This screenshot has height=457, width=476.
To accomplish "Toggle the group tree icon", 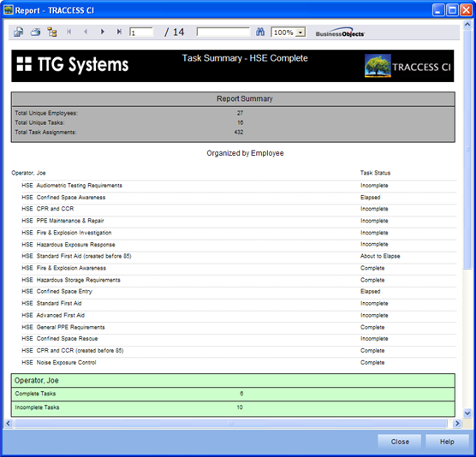I will 52,32.
